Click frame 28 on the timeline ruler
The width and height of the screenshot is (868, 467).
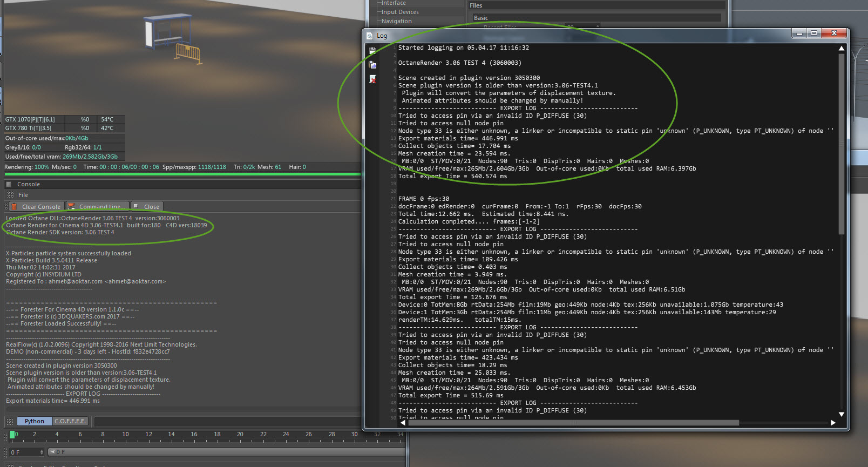pos(331,434)
